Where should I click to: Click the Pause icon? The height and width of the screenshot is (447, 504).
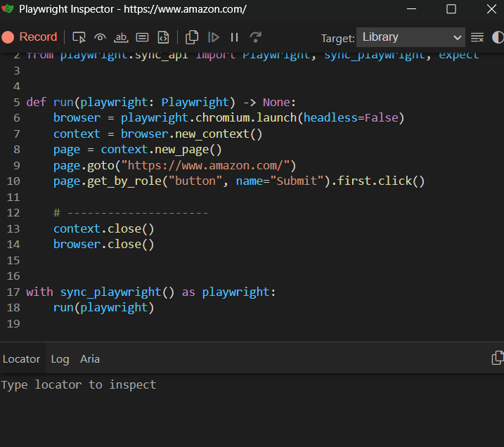coord(234,37)
